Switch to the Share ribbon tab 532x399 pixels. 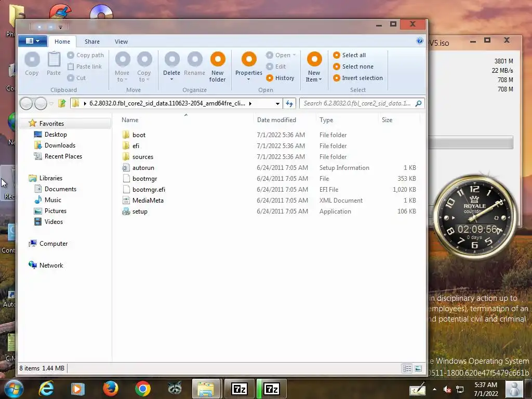[92, 42]
